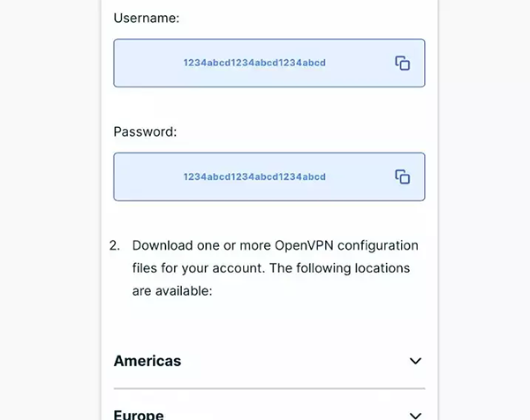Click the divider below Americas
Image resolution: width=530 pixels, height=420 pixels.
269,388
